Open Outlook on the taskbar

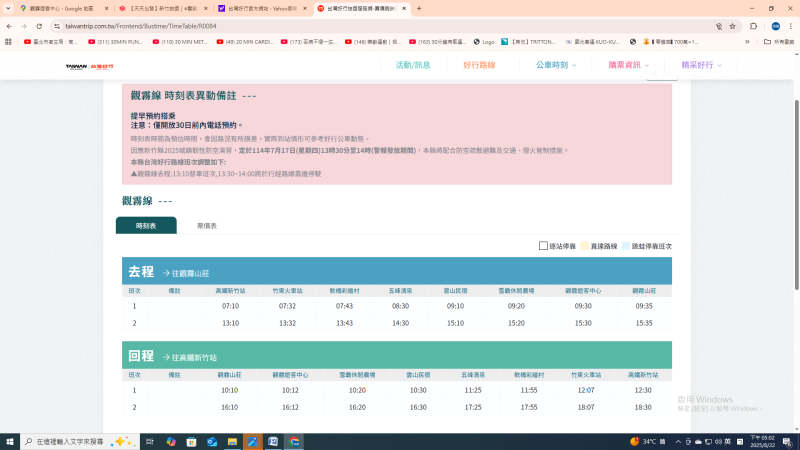pyautogui.click(x=212, y=442)
